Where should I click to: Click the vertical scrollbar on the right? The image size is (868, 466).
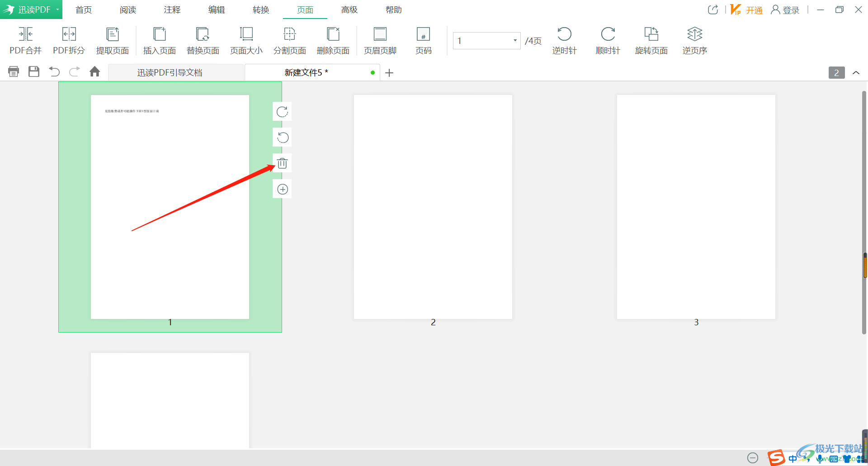pyautogui.click(x=864, y=213)
